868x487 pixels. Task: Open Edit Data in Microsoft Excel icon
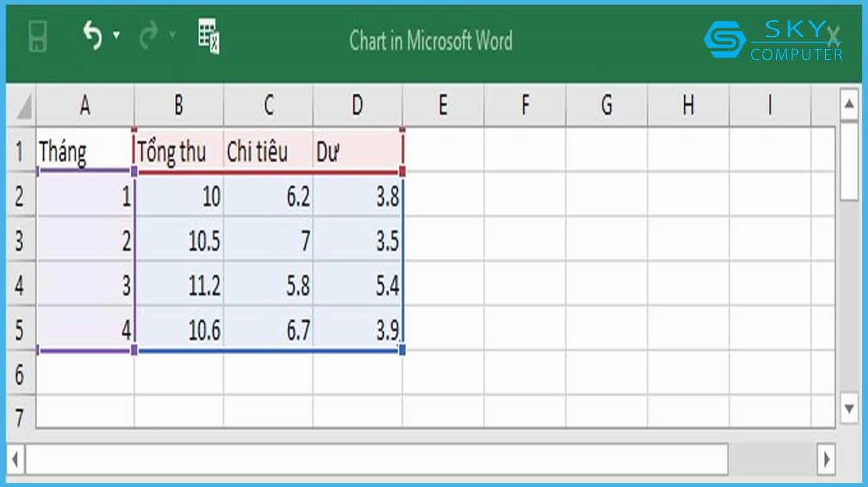pyautogui.click(x=209, y=35)
